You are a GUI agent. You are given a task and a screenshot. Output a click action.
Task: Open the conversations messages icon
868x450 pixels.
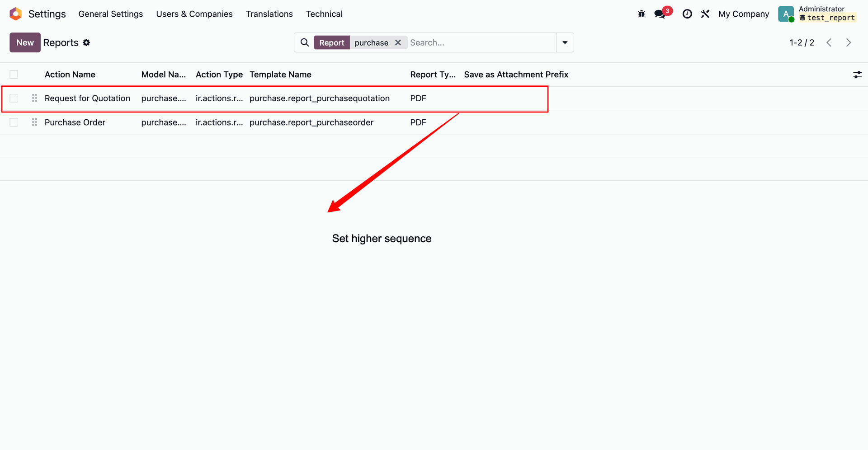click(660, 14)
